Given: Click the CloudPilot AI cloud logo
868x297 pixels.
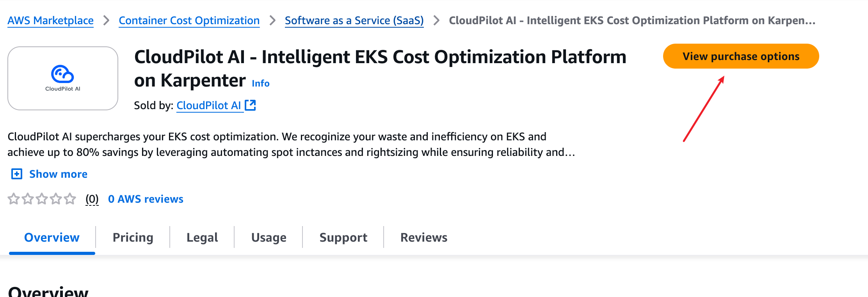Looking at the screenshot, I should (62, 74).
